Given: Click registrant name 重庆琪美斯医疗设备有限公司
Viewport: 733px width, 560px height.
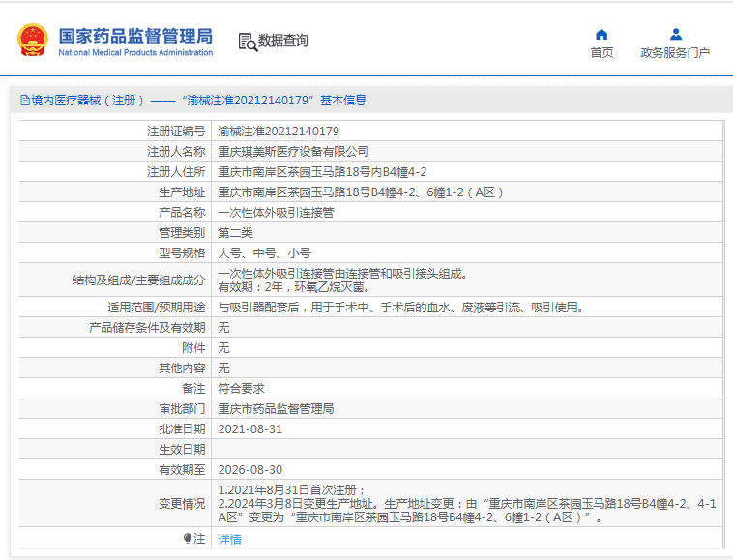Looking at the screenshot, I should click(x=294, y=152).
